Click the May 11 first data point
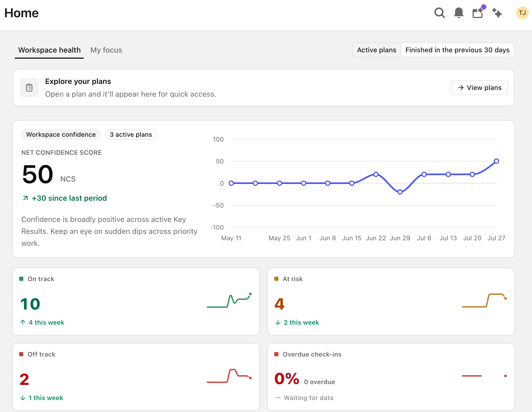 pyautogui.click(x=231, y=183)
